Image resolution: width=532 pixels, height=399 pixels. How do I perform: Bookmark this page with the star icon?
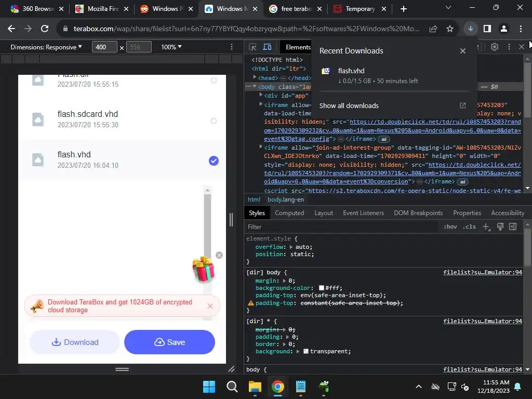pos(450,29)
